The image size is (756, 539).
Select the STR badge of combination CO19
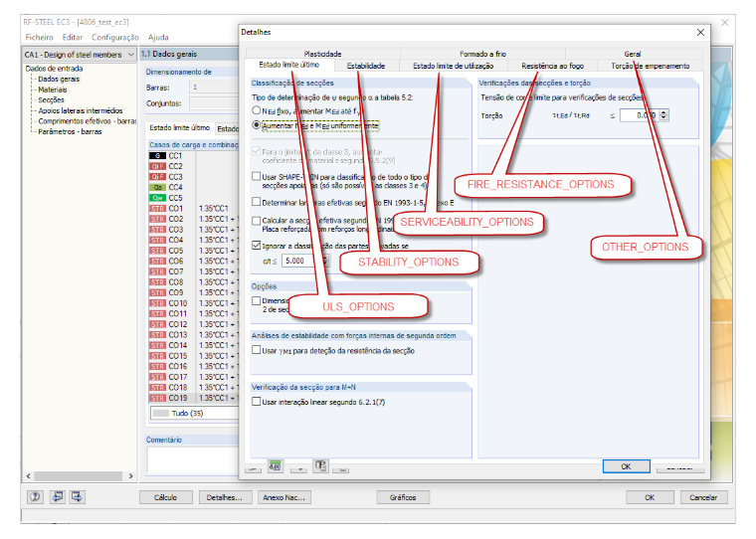(x=157, y=398)
